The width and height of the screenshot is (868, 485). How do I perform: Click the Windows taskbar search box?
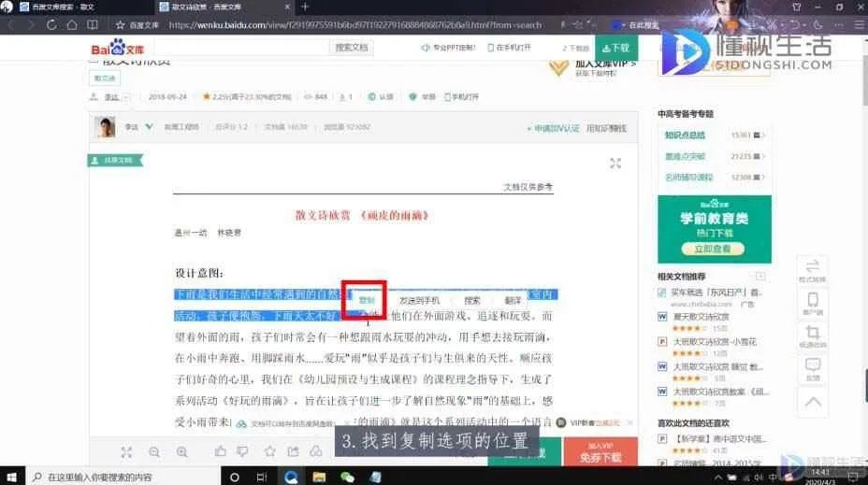(123, 477)
